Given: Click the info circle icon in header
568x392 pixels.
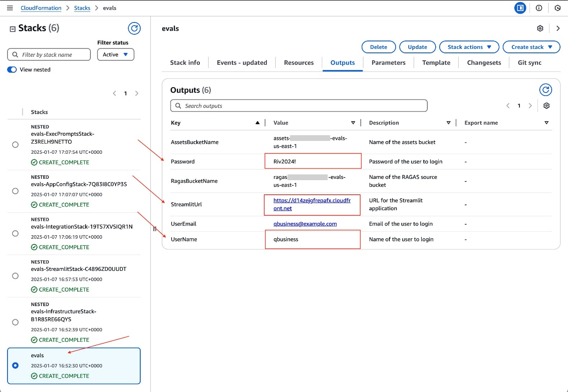Looking at the screenshot, I should (539, 8).
